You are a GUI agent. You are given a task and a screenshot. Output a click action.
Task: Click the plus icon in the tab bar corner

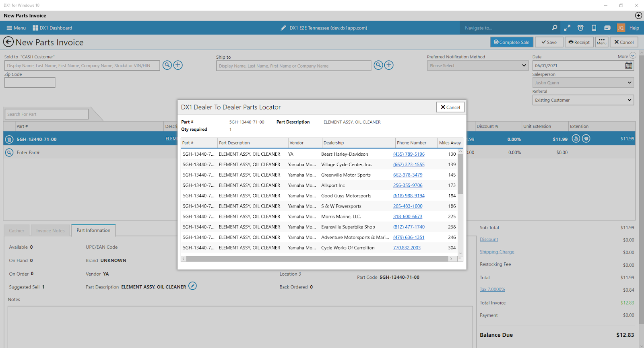pos(638,15)
